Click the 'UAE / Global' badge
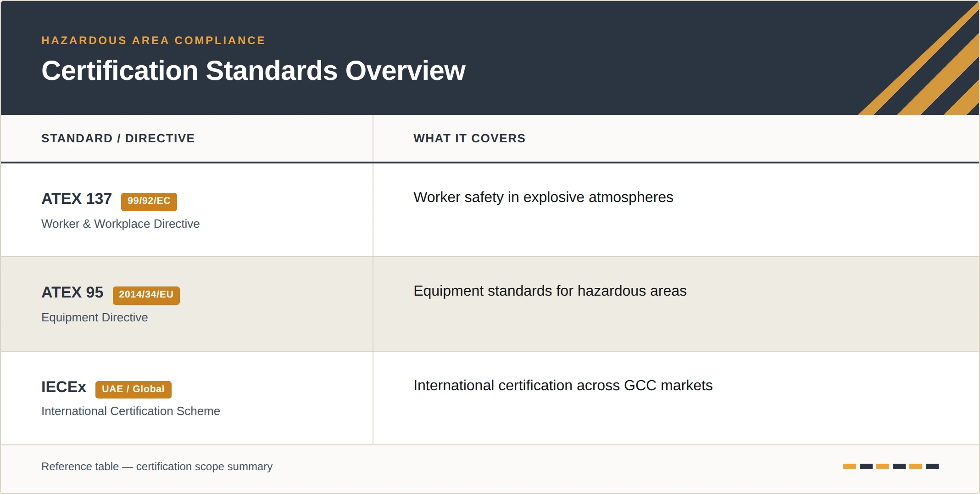 [134, 389]
